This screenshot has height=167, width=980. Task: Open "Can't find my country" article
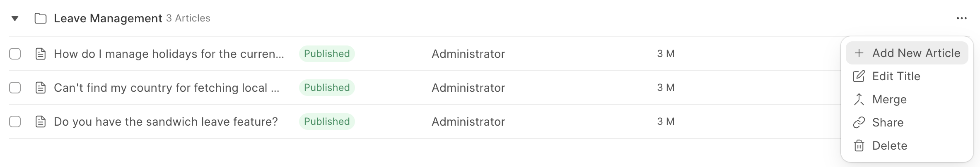click(x=166, y=88)
